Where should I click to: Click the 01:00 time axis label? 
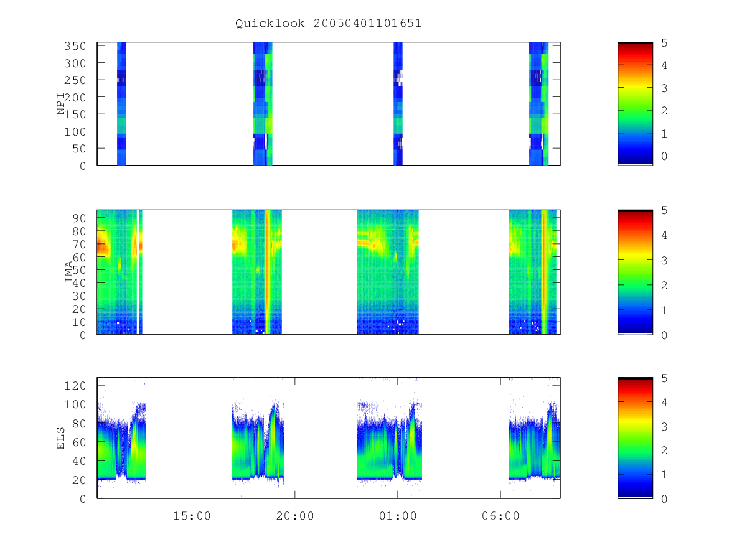398,516
